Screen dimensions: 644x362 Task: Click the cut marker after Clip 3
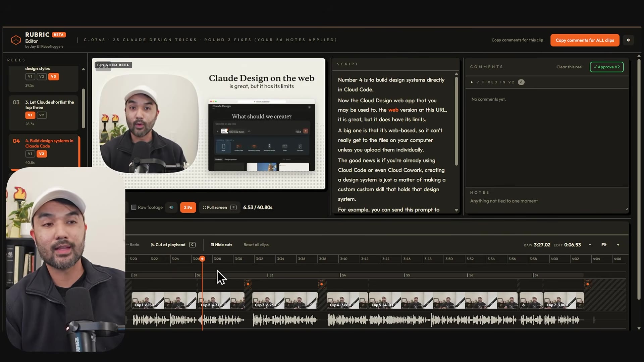click(321, 284)
